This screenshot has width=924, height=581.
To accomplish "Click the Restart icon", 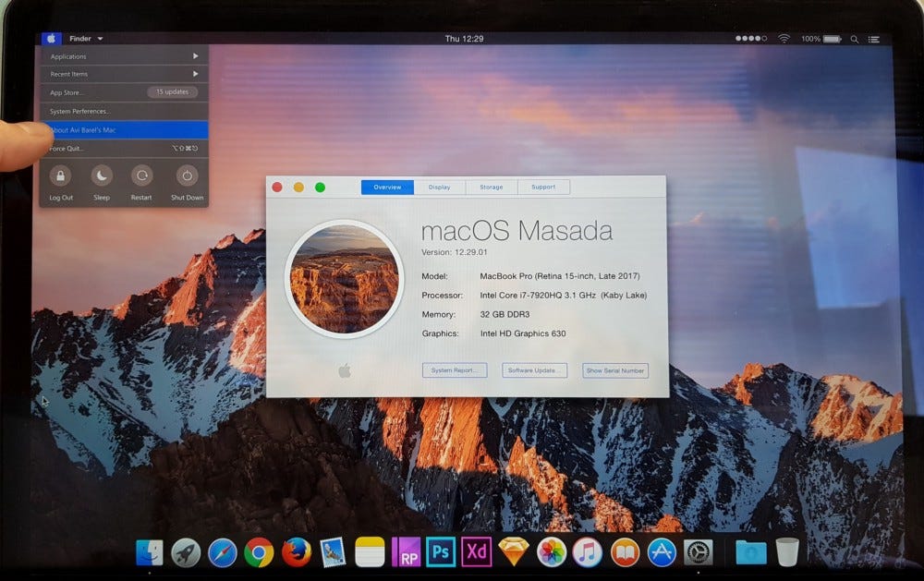I will click(x=141, y=176).
